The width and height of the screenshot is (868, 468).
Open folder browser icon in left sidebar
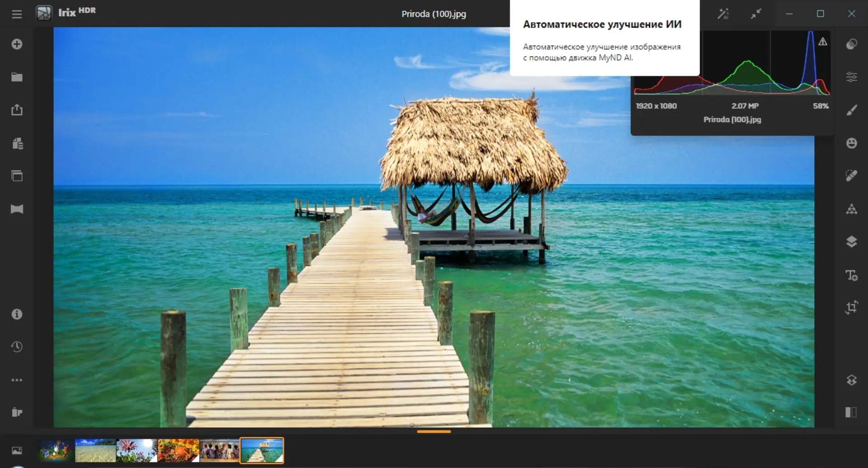coord(17,77)
